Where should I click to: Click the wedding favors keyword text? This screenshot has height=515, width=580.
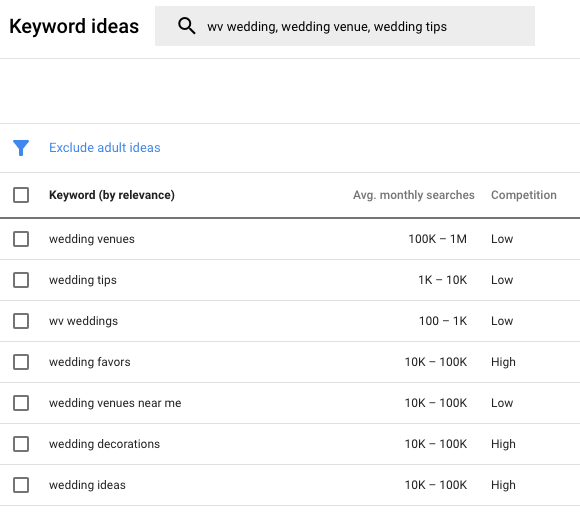90,362
